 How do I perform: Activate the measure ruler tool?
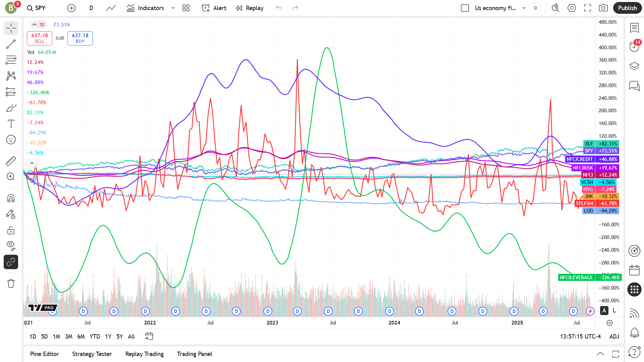click(11, 161)
